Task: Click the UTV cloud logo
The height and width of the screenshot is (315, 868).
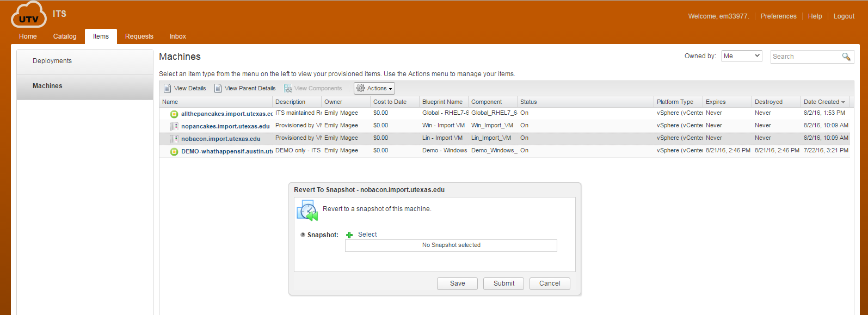Action: tap(28, 15)
